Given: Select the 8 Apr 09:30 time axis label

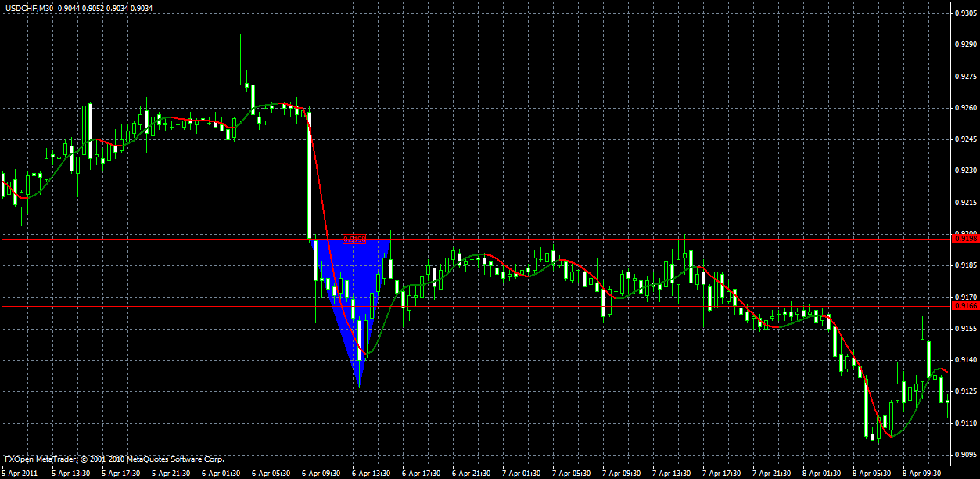Looking at the screenshot, I should click(923, 473).
